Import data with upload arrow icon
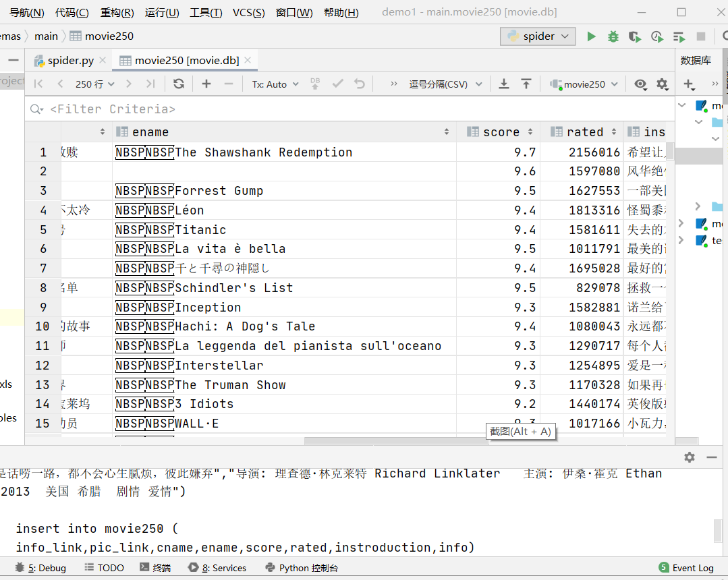The width and height of the screenshot is (728, 580). point(526,84)
